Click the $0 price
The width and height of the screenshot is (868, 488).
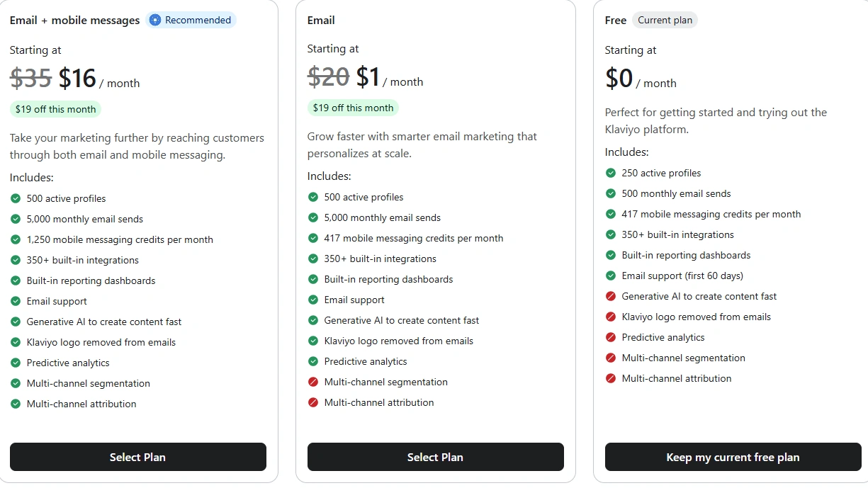[619, 78]
